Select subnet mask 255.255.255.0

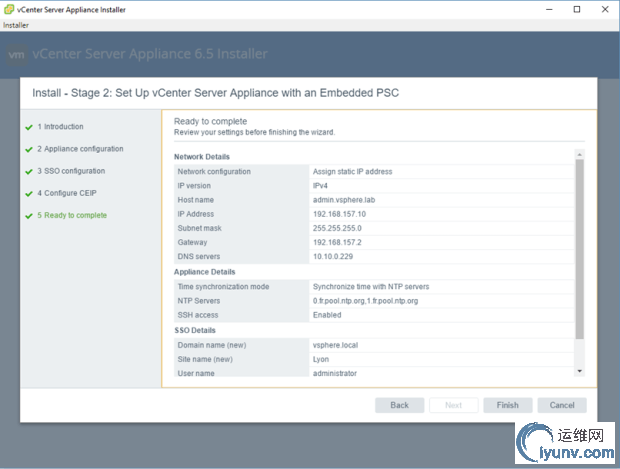click(x=337, y=228)
